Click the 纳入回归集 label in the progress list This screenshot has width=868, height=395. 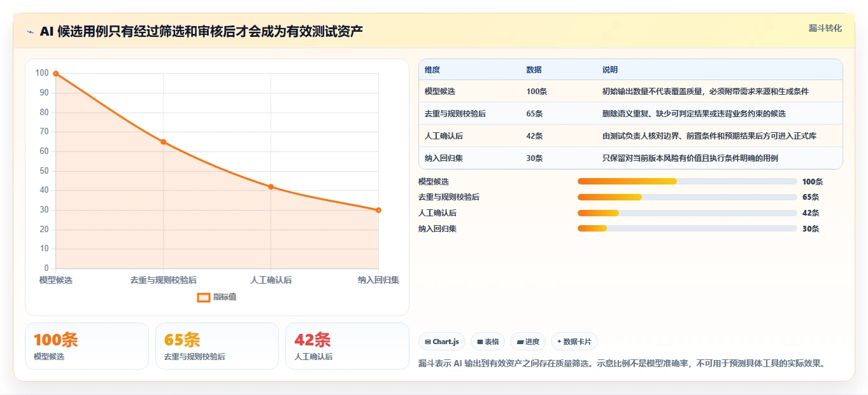click(x=438, y=229)
